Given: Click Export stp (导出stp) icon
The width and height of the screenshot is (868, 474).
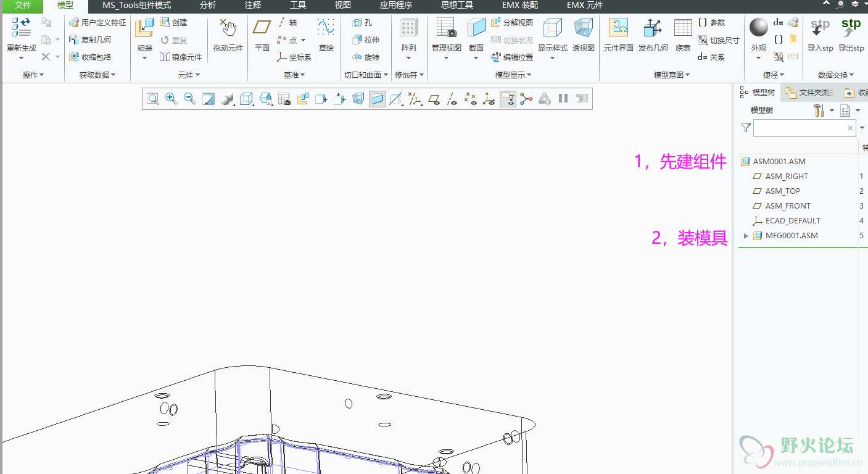Looking at the screenshot, I should (851, 28).
